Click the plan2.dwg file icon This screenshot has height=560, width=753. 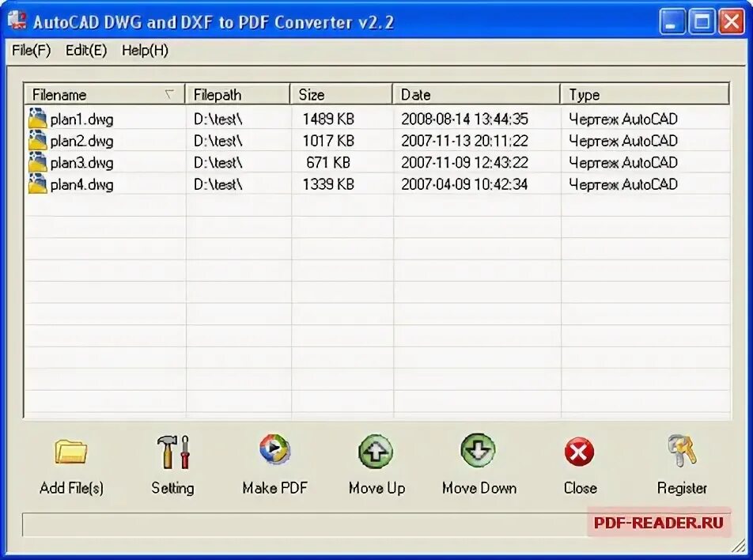coord(37,140)
